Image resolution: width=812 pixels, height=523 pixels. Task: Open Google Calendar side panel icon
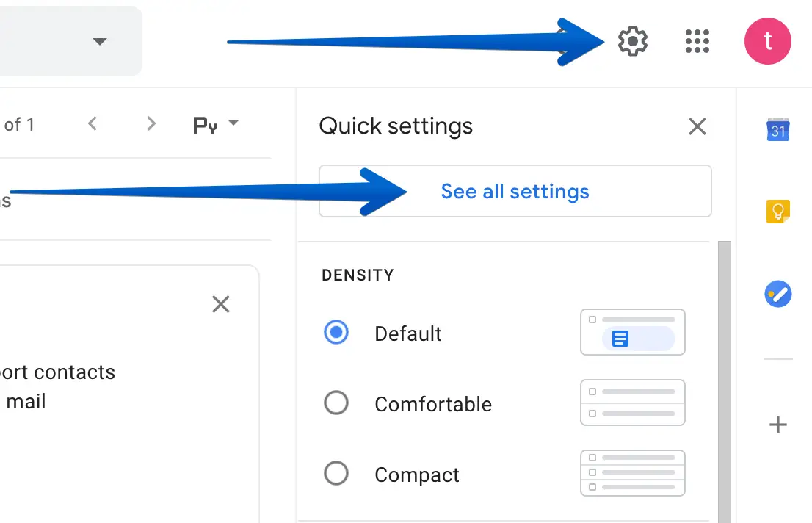(x=777, y=130)
